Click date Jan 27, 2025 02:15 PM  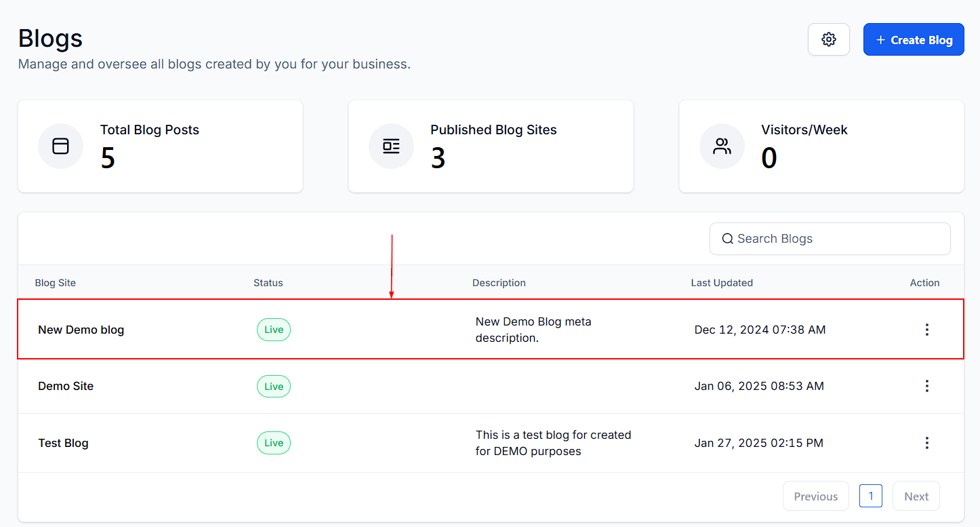758,443
